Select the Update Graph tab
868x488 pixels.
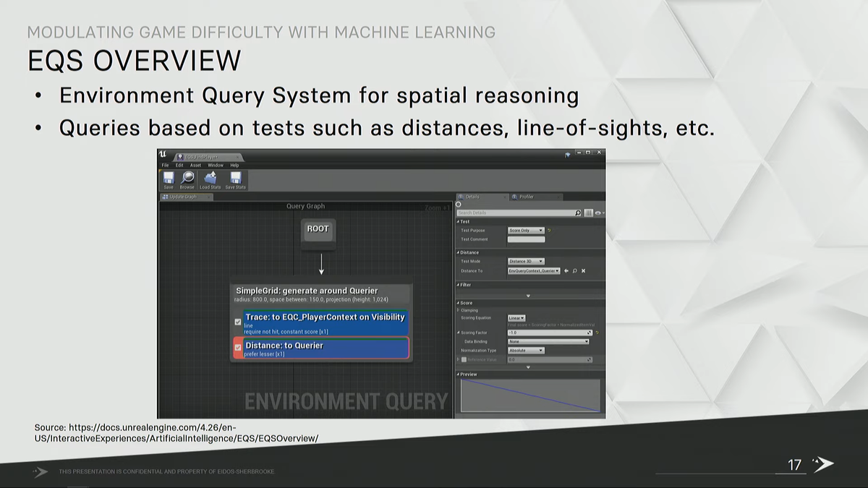(x=186, y=197)
